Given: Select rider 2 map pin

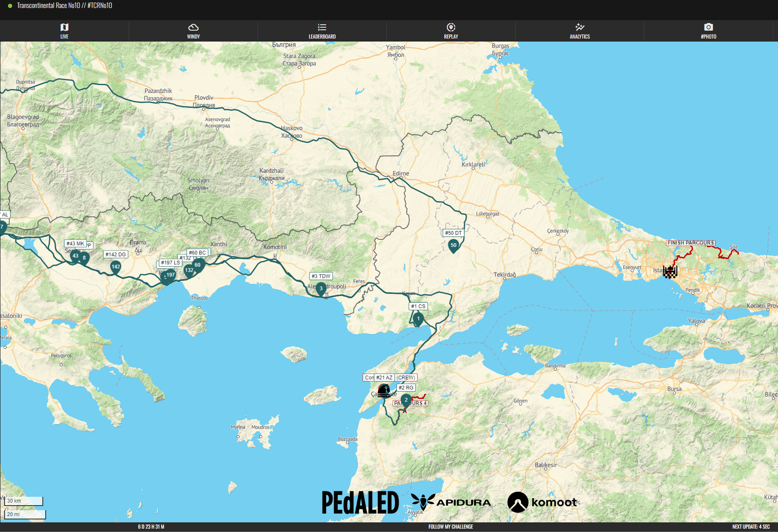Looking at the screenshot, I should (406, 401).
